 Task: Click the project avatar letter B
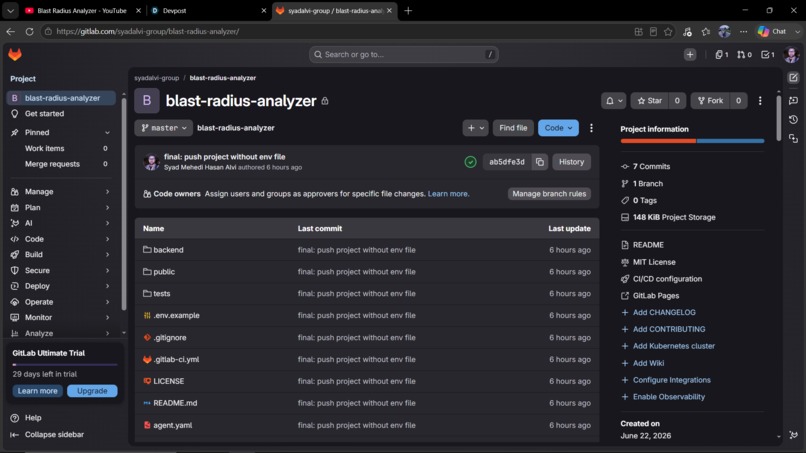(147, 101)
